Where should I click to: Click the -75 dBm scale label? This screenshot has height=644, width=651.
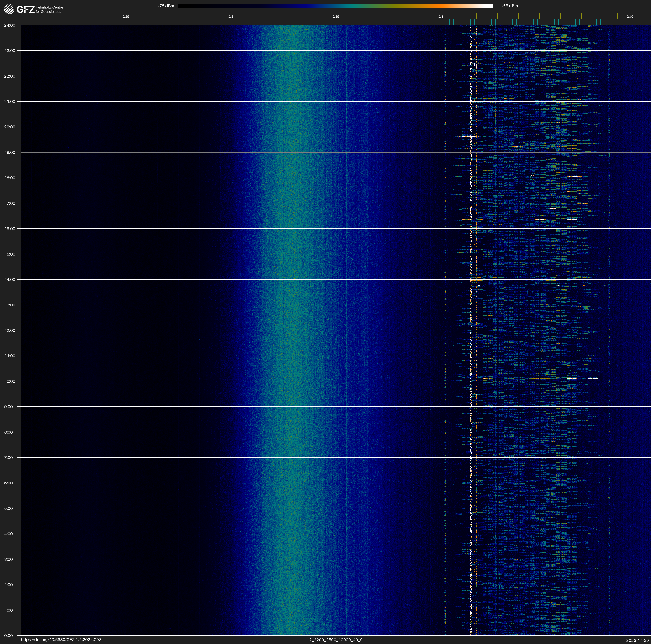point(166,6)
